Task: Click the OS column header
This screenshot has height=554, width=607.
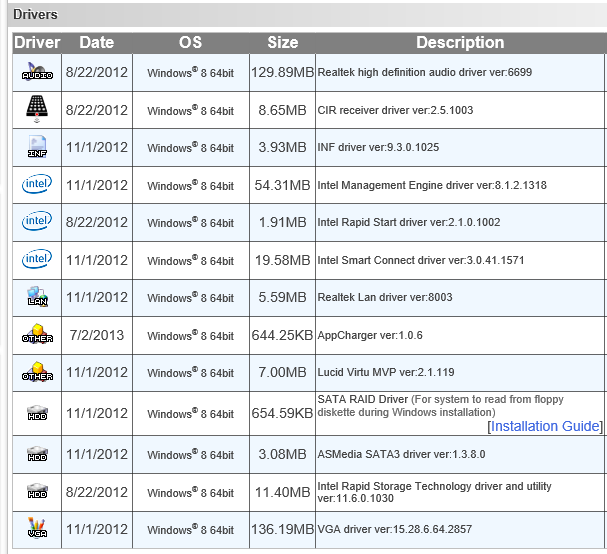Action: (190, 42)
